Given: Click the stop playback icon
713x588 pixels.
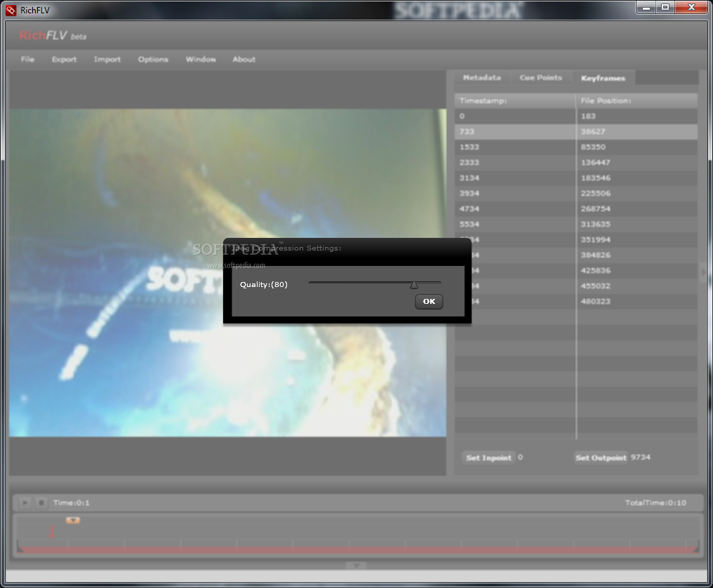Looking at the screenshot, I should 41,502.
